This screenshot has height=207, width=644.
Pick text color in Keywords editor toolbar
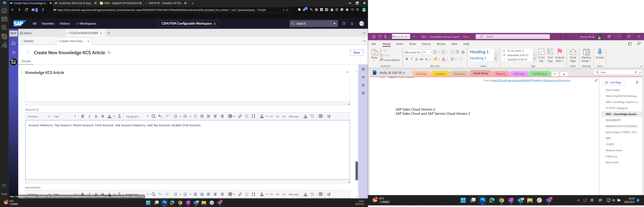(109, 116)
